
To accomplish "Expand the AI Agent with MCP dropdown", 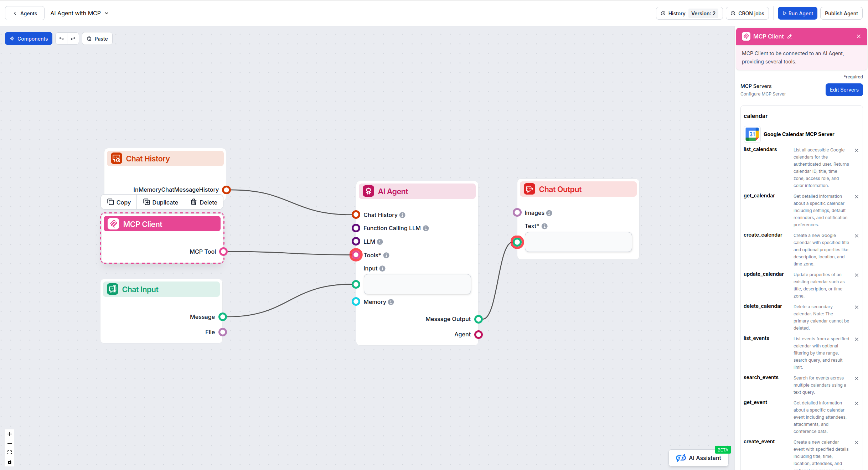I will [x=107, y=13].
